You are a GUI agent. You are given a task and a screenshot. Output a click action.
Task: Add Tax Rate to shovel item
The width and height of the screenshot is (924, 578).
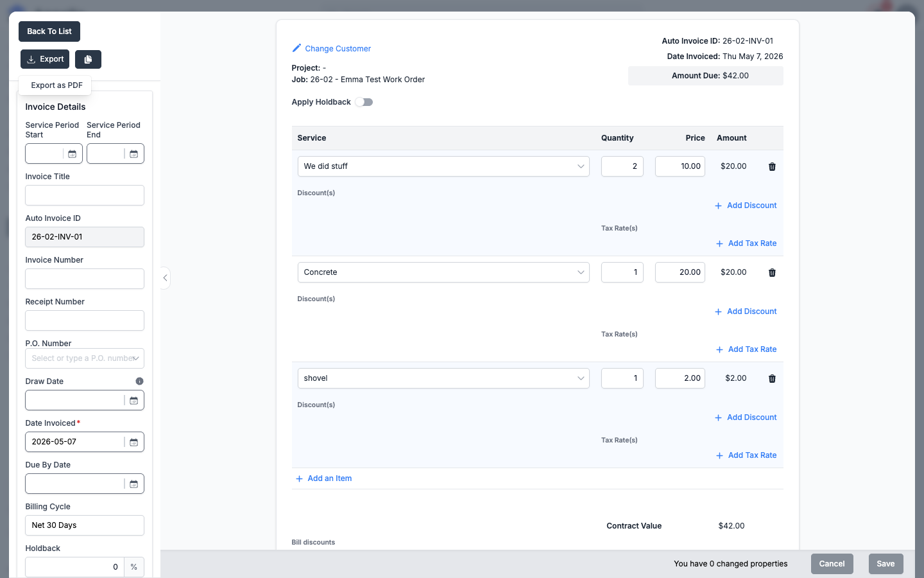tap(746, 455)
